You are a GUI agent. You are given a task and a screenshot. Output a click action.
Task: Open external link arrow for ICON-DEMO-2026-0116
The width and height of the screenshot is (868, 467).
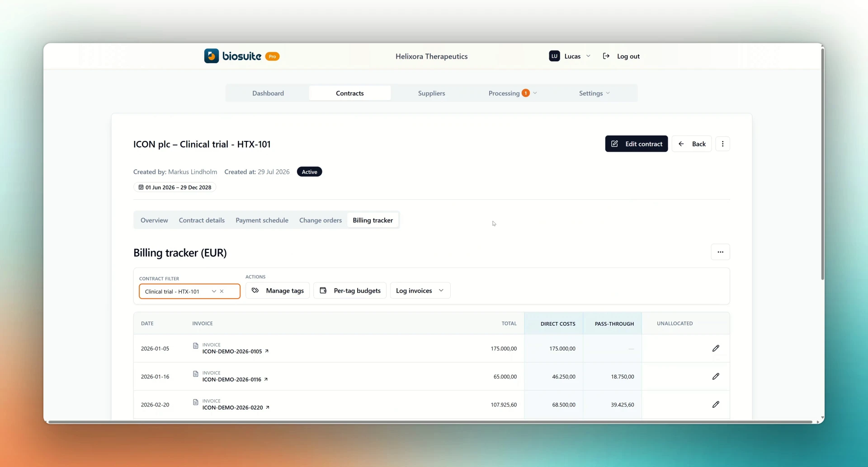pyautogui.click(x=266, y=379)
